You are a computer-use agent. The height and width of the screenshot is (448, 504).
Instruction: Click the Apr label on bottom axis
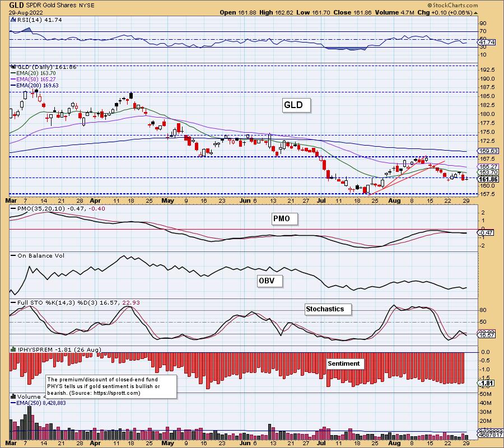coord(95,443)
